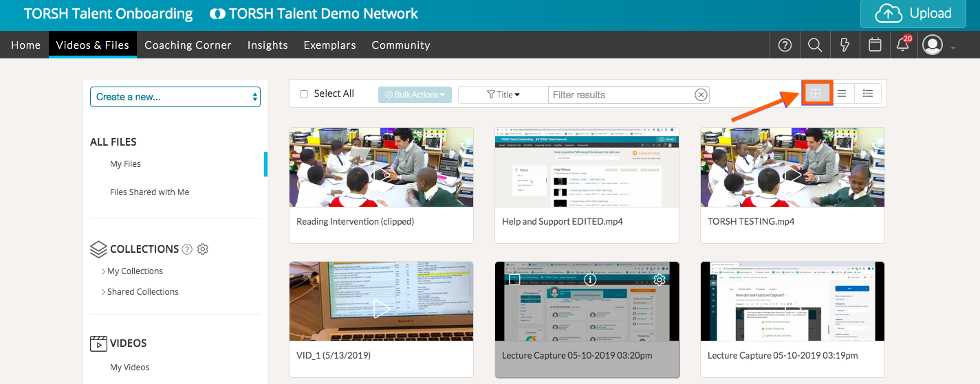980x384 pixels.
Task: Switch to detailed bulleted list view
Action: [x=868, y=93]
